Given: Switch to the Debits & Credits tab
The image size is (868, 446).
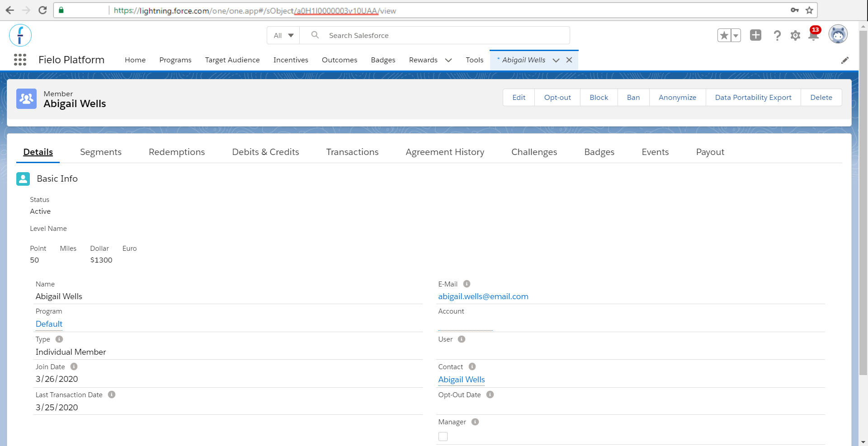Looking at the screenshot, I should (x=266, y=152).
